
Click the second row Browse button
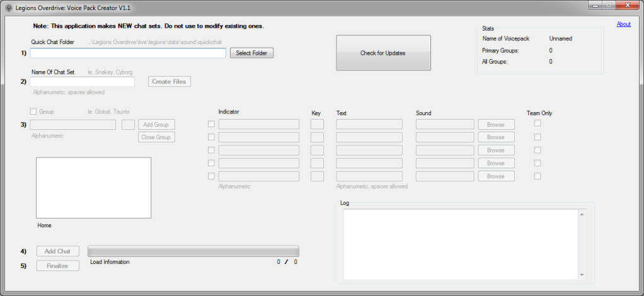click(x=496, y=137)
